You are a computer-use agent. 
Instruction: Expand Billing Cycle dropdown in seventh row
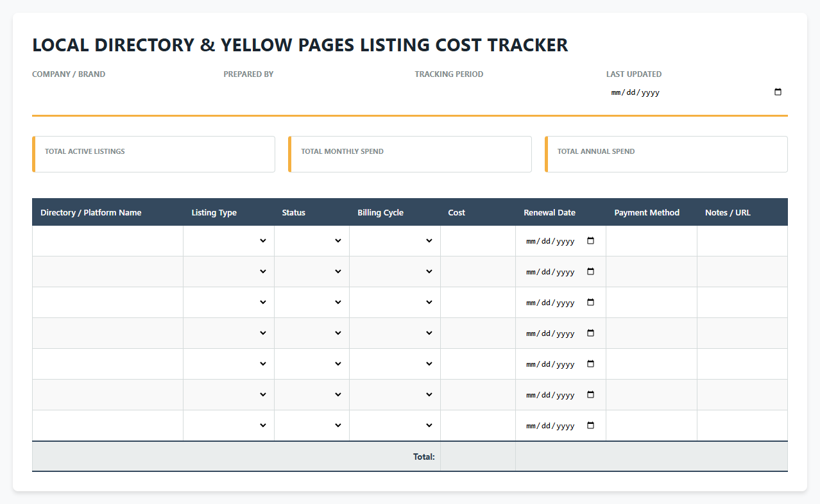(395, 426)
